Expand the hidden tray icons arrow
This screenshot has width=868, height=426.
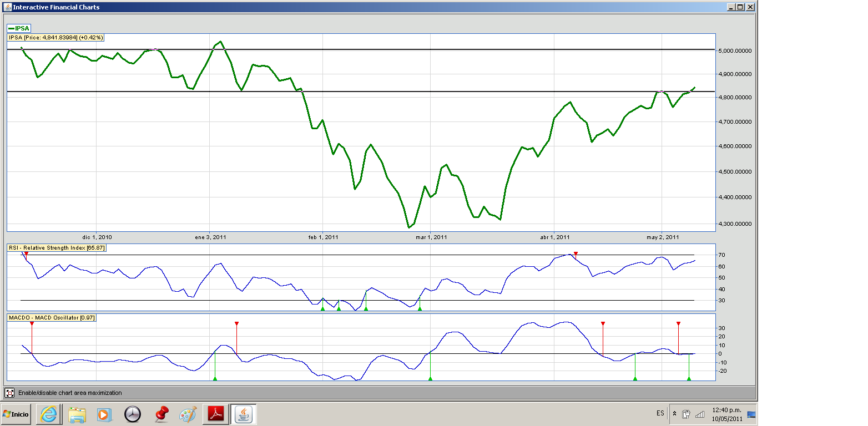674,414
